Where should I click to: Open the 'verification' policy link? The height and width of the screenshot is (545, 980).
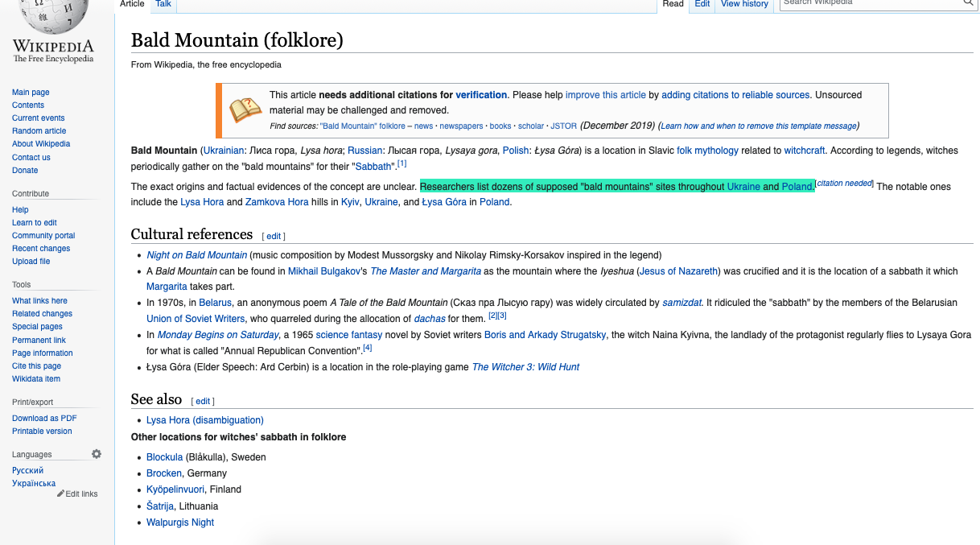coord(481,95)
